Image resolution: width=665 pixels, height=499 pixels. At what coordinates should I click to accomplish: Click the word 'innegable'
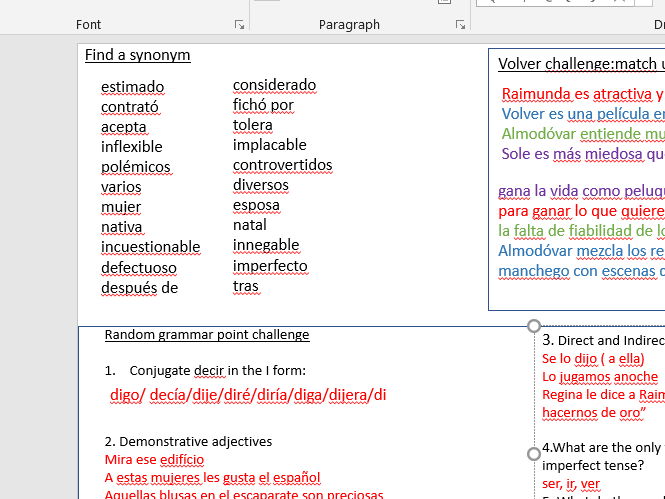tap(266, 245)
